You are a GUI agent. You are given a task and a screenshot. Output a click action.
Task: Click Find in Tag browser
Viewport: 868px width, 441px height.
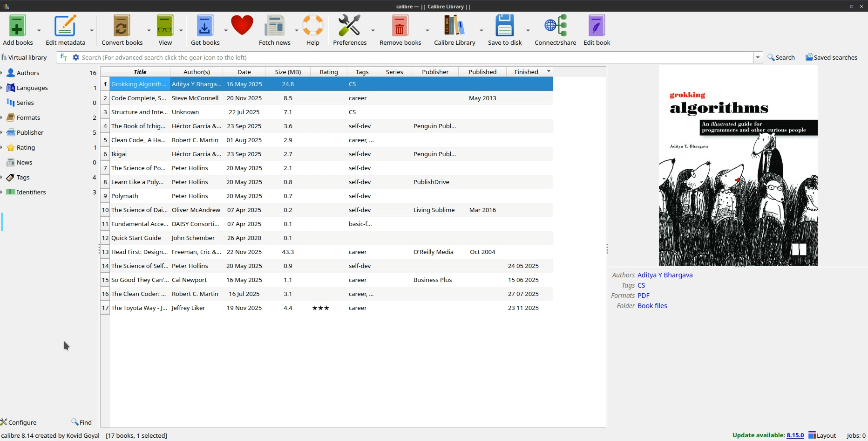[x=81, y=422]
